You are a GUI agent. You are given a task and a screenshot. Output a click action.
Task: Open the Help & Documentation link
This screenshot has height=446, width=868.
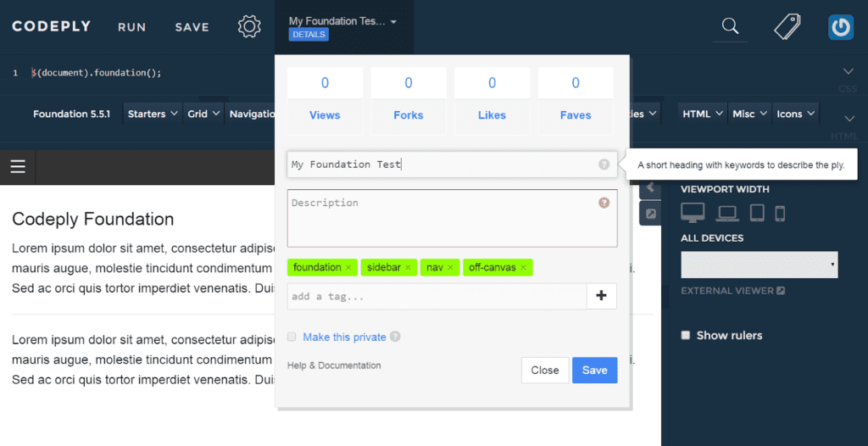point(334,365)
